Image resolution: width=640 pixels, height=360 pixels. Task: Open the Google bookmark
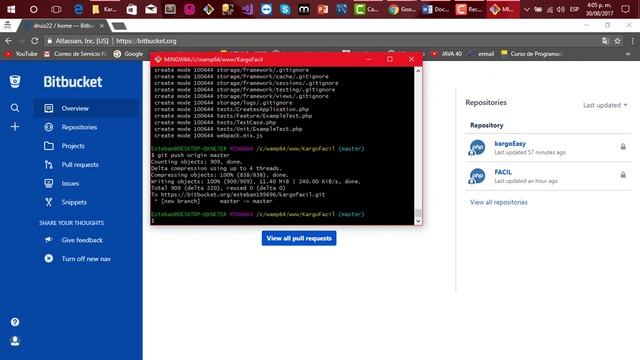pos(128,54)
